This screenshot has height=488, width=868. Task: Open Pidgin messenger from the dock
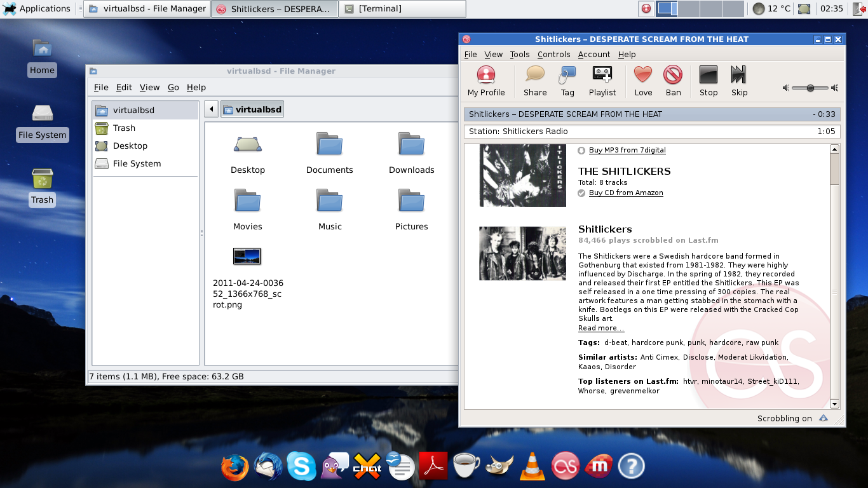coord(335,467)
